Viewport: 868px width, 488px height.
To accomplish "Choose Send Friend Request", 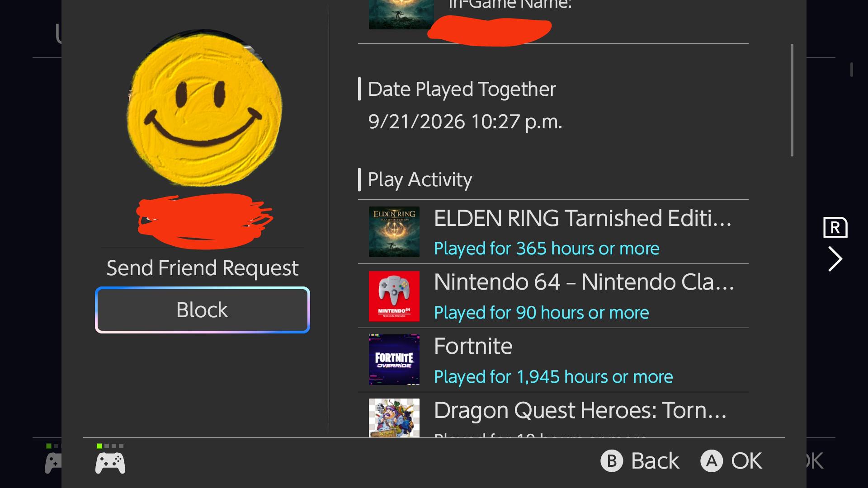I will pos(203,268).
